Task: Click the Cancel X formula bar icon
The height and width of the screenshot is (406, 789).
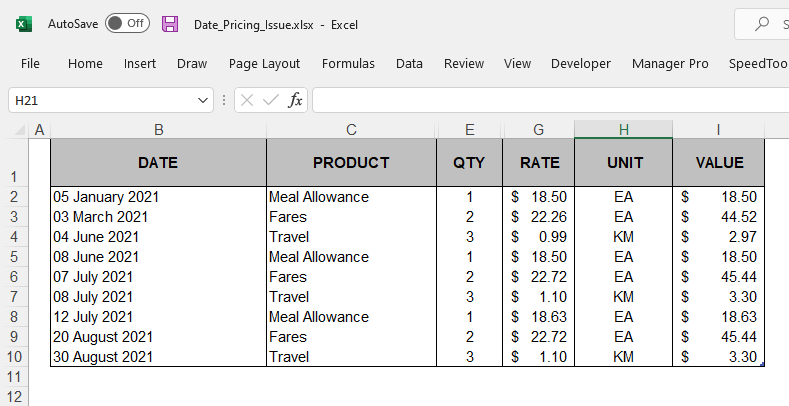Action: [x=247, y=100]
